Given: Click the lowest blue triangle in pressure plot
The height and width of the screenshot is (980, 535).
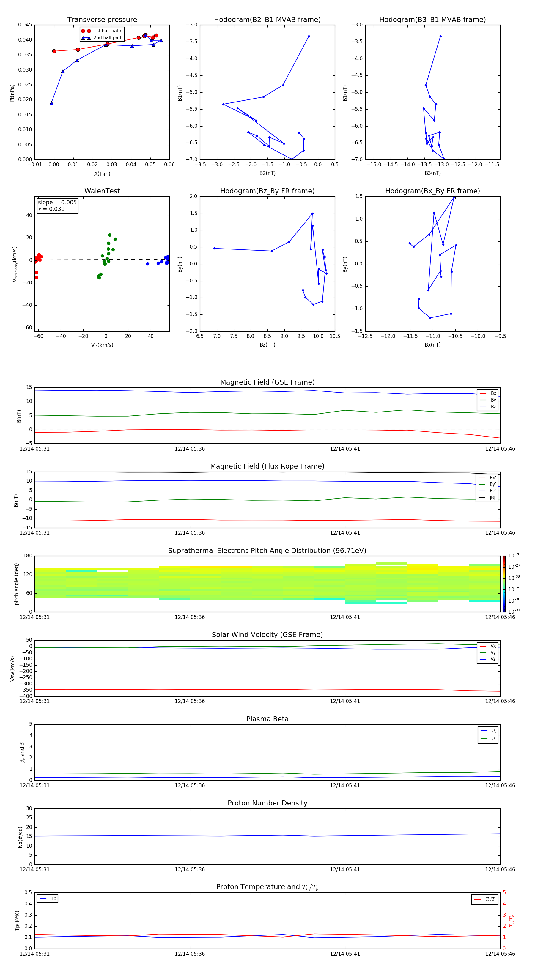Looking at the screenshot, I should [x=51, y=103].
